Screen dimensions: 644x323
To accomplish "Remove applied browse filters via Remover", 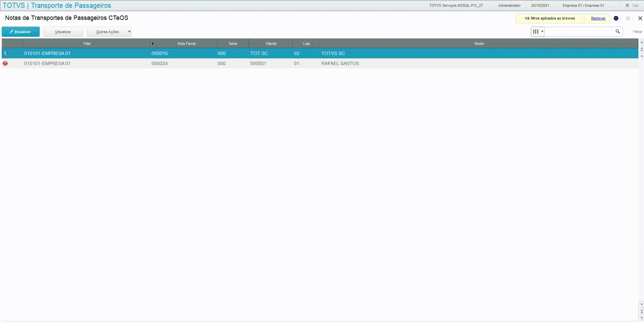I will [598, 19].
